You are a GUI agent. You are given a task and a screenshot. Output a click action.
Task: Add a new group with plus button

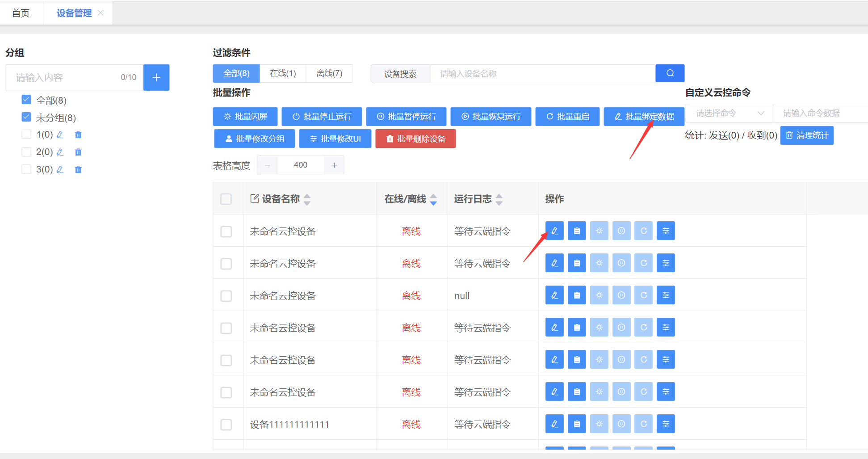(156, 77)
